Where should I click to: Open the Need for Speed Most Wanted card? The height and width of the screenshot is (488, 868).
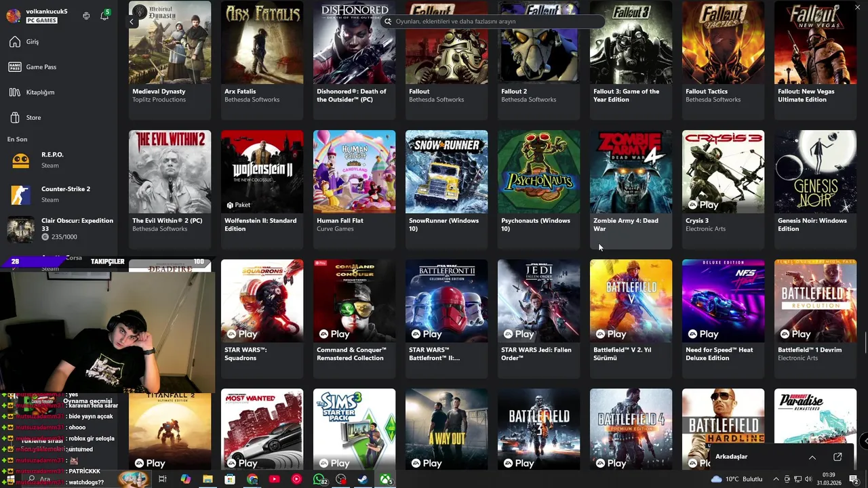[x=262, y=429]
